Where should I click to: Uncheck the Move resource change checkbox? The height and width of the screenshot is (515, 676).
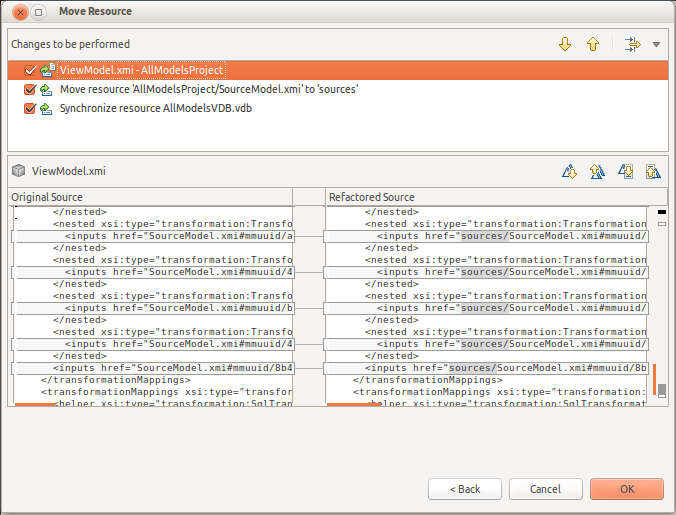pos(30,89)
